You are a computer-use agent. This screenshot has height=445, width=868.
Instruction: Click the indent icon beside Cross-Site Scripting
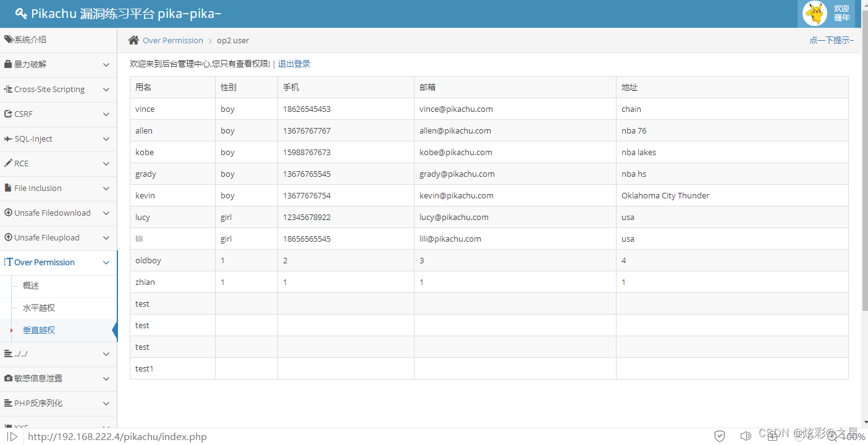click(x=8, y=89)
